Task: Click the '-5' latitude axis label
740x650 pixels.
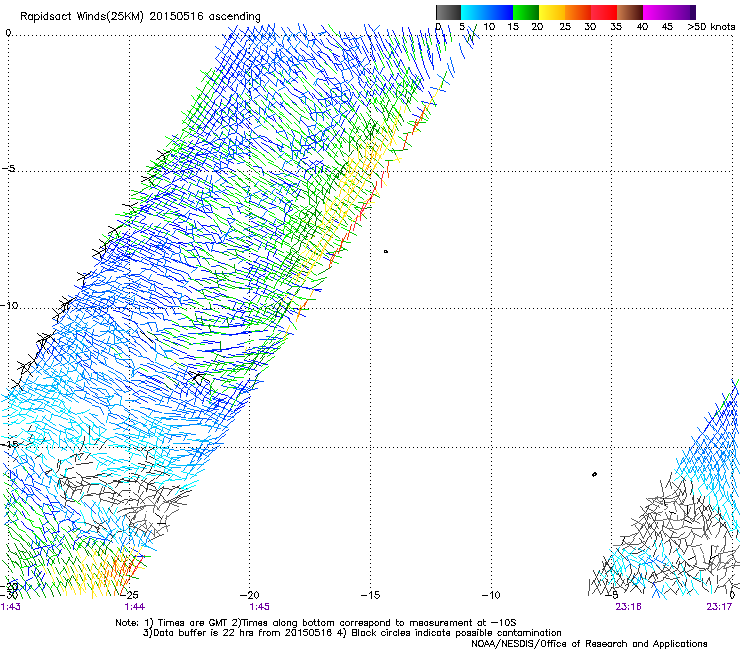Action: (x=8, y=168)
